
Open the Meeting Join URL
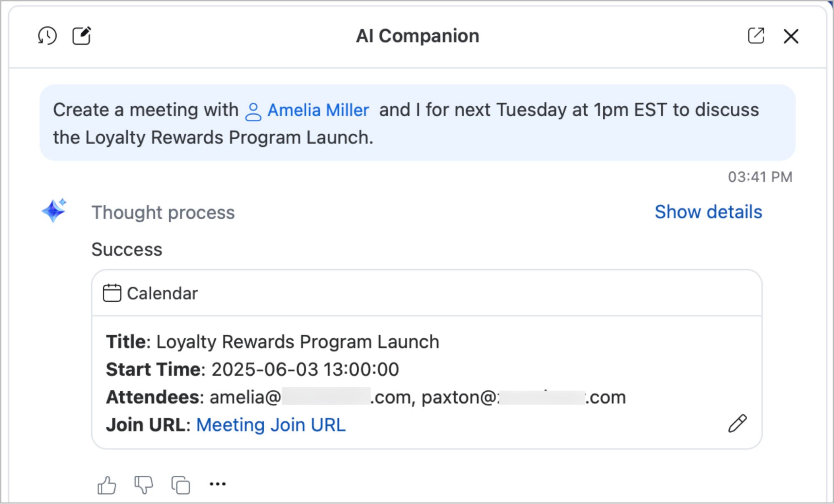pyautogui.click(x=271, y=424)
